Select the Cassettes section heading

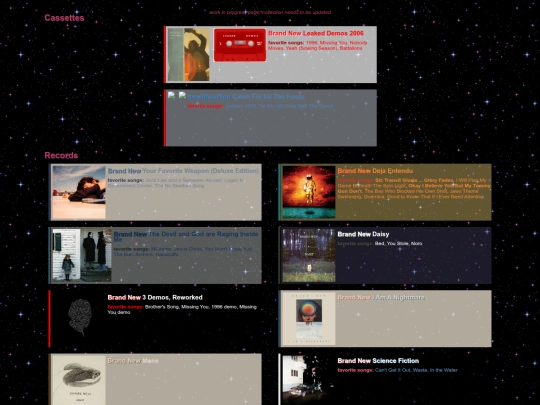64,18
